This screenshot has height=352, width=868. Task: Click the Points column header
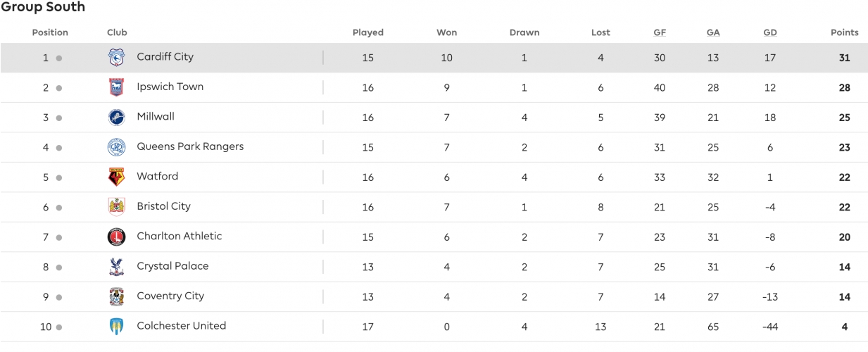[x=845, y=32]
